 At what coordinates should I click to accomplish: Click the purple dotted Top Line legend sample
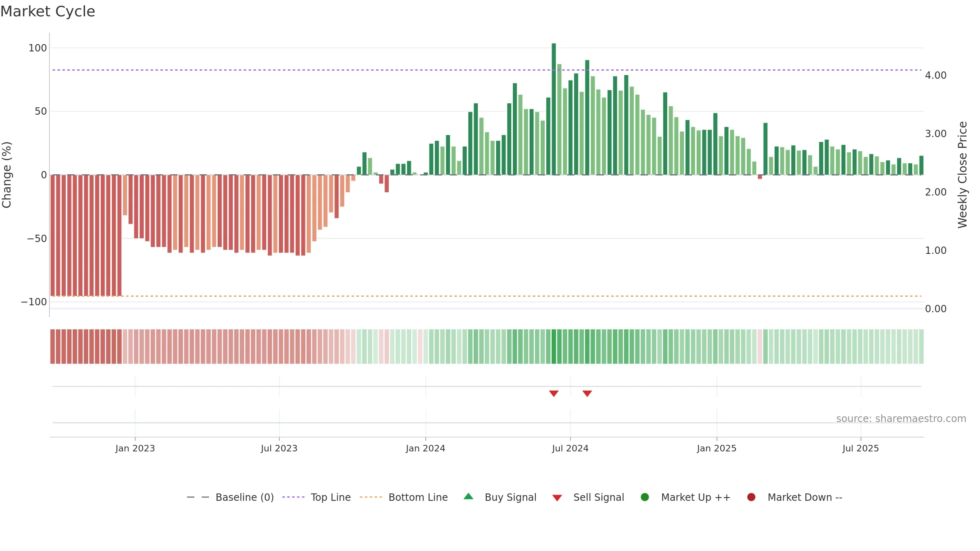293,497
